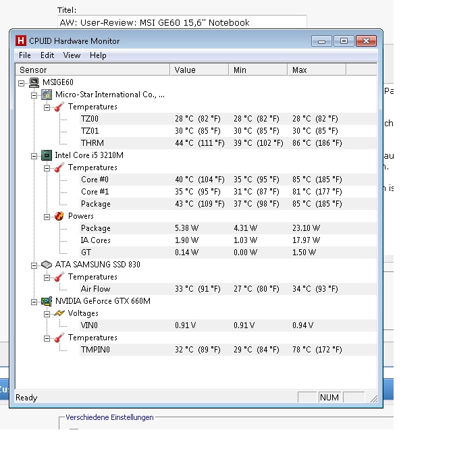The height and width of the screenshot is (476, 453).
Task: Click GT min value 0.00 W
Action: 245,253
